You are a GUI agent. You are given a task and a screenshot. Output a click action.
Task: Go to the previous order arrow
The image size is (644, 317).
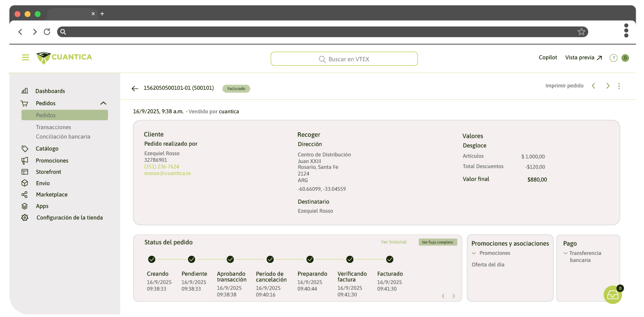[x=594, y=86]
